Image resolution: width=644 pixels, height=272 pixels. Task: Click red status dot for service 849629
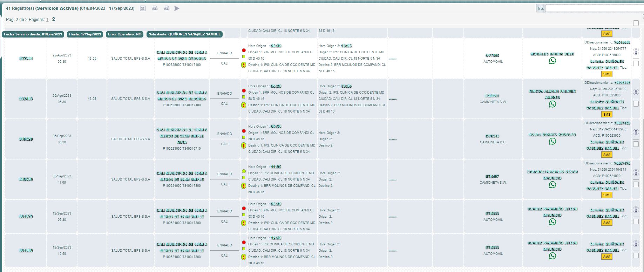pos(244,131)
